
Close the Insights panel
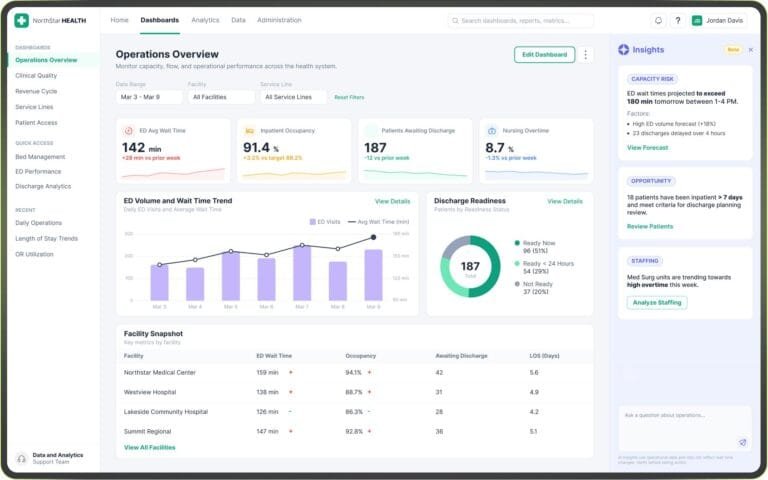pos(750,50)
